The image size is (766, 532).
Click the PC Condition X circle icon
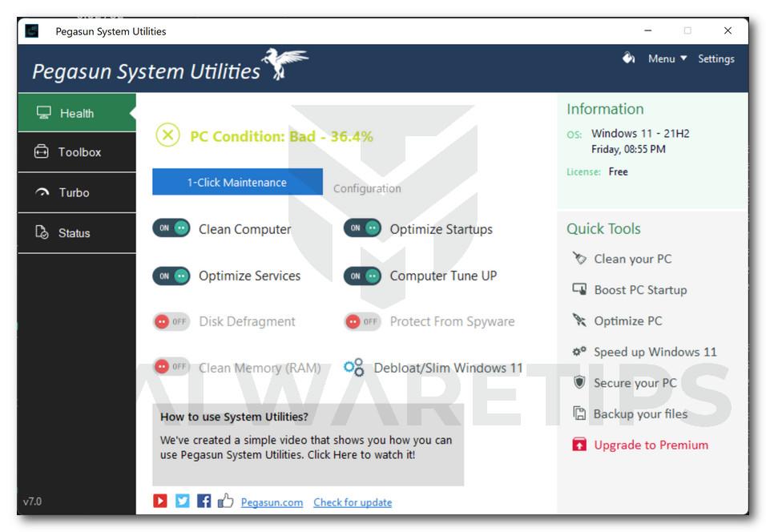point(168,135)
